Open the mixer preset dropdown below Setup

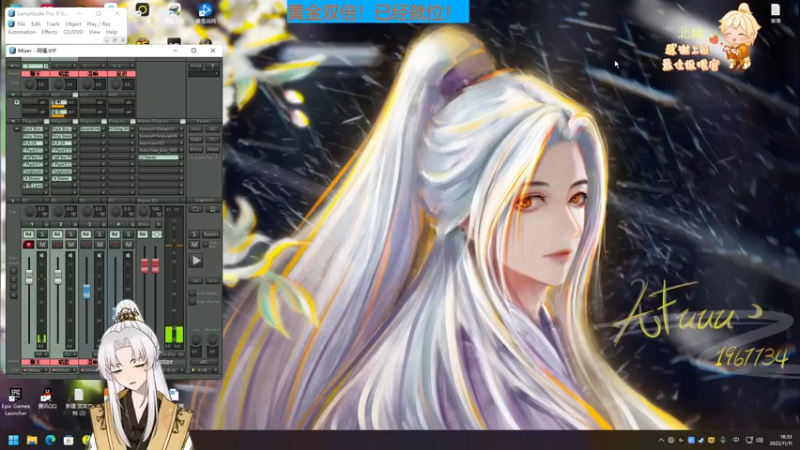click(204, 73)
